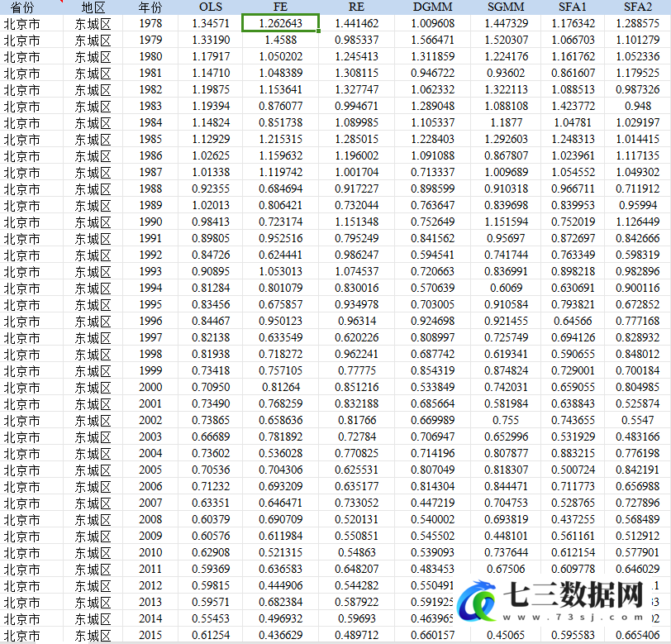The image size is (671, 644).
Task: Click year cell 2000
Action: click(x=150, y=388)
